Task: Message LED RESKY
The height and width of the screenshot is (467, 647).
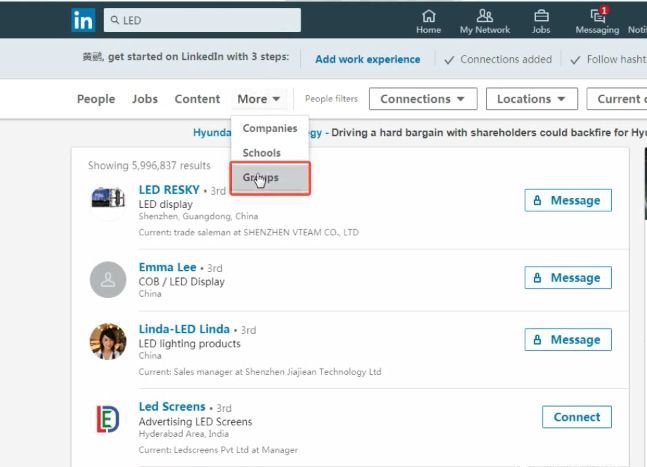Action: [568, 200]
